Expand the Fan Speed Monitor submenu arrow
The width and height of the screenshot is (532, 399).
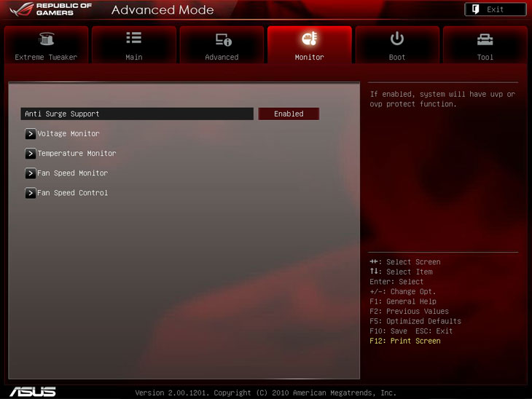(30, 173)
